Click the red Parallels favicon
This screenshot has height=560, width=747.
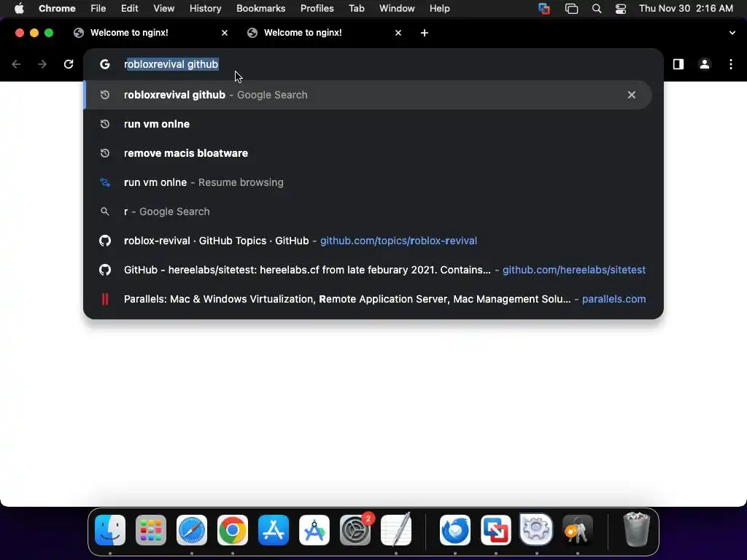pos(105,299)
